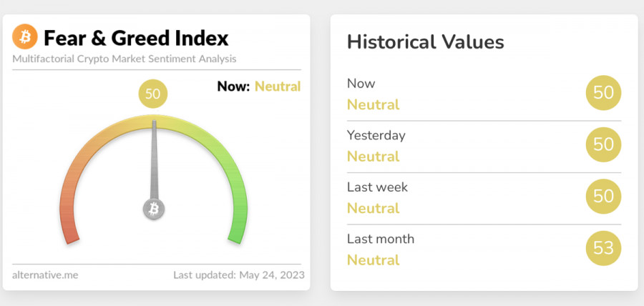Click the 'Historical Values' heading
The width and height of the screenshot is (644, 306).
click(426, 41)
